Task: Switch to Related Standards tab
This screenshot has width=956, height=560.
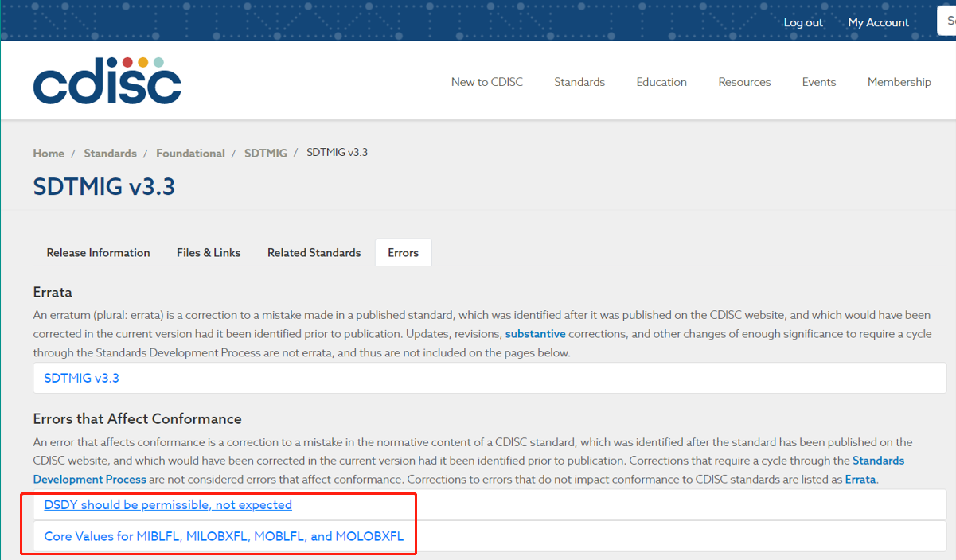Action: (x=314, y=253)
